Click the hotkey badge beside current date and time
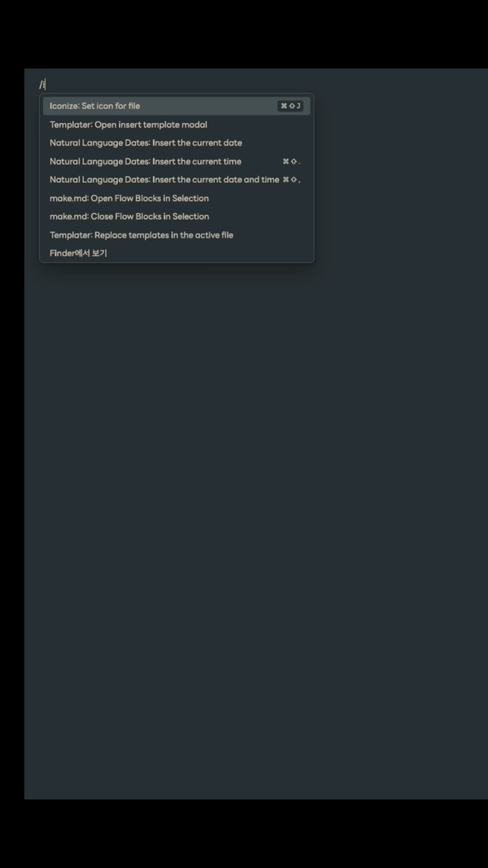Screen dimensions: 488x868 tap(292, 180)
